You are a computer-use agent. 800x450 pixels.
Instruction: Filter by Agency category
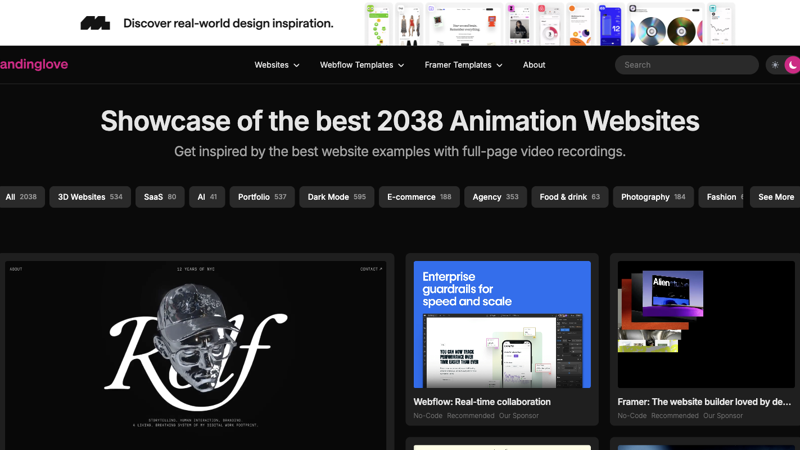click(x=495, y=197)
